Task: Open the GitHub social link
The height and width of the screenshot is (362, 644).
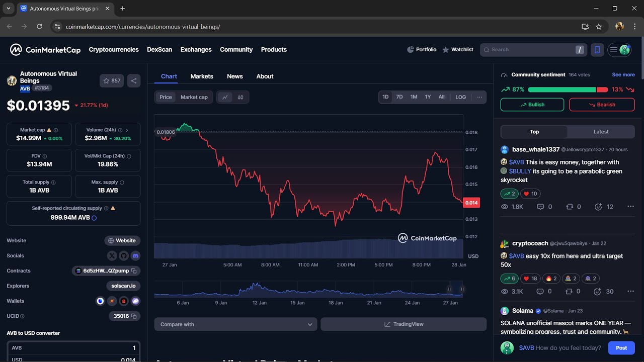Action: coord(124,256)
